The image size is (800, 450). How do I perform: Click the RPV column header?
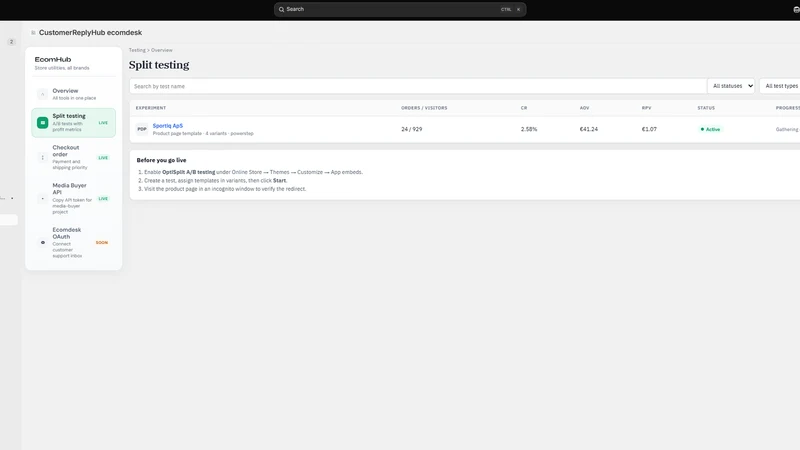point(646,108)
